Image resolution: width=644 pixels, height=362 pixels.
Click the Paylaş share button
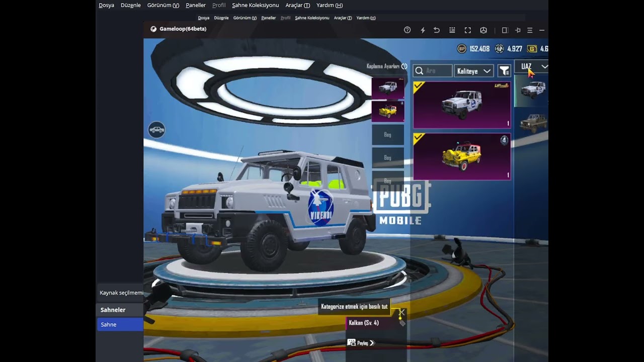[361, 343]
